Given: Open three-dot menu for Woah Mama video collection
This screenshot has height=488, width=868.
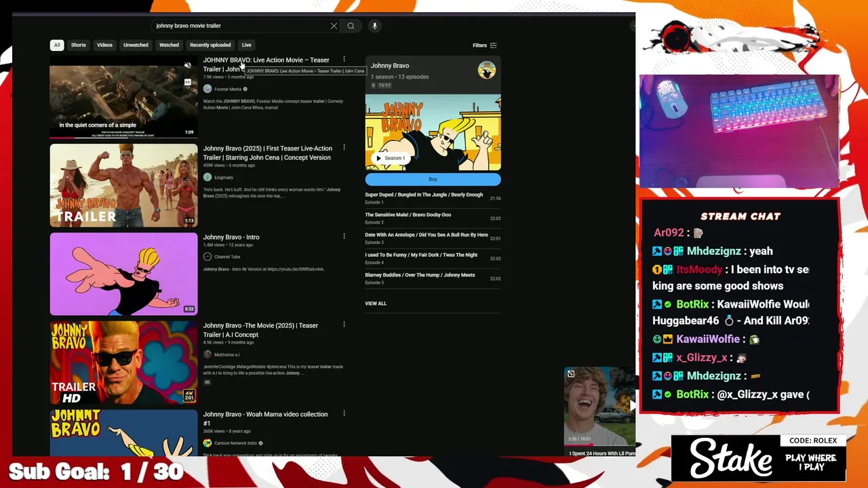Looking at the screenshot, I should click(x=344, y=413).
